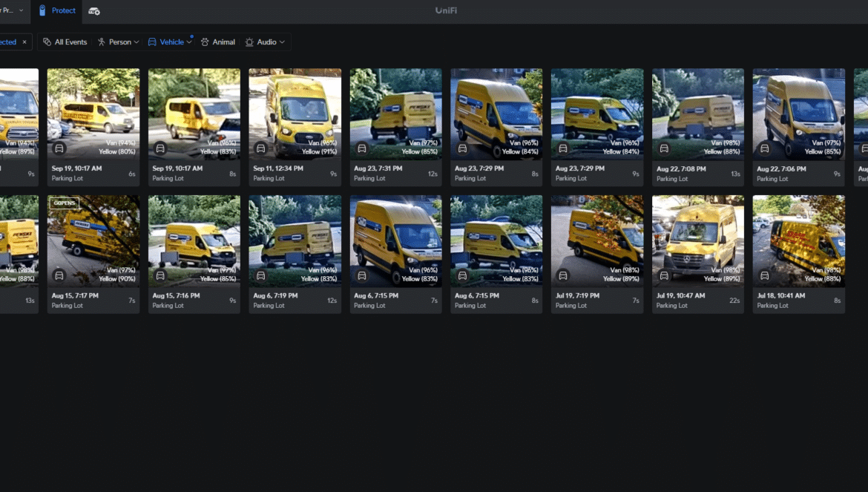Viewport: 868px width, 492px height.
Task: Click the "Aug 22, 7:06 PM" timestamp text
Action: [x=782, y=168]
